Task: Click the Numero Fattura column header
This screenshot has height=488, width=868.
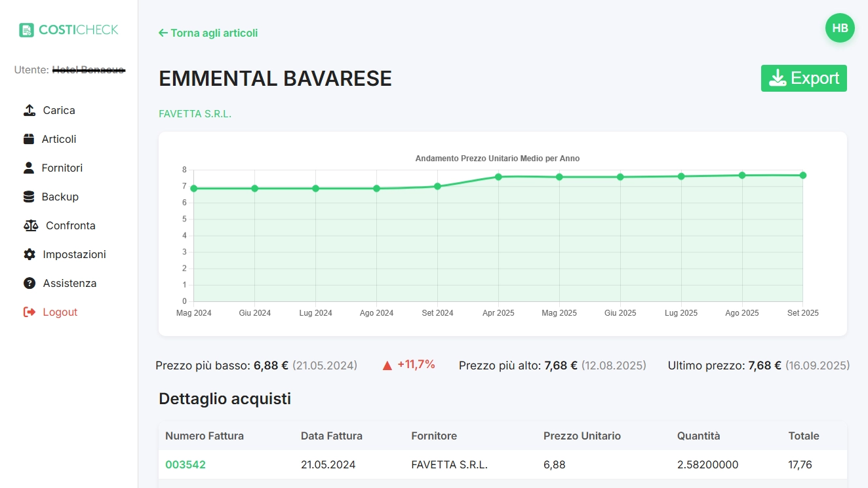Action: [x=205, y=436]
